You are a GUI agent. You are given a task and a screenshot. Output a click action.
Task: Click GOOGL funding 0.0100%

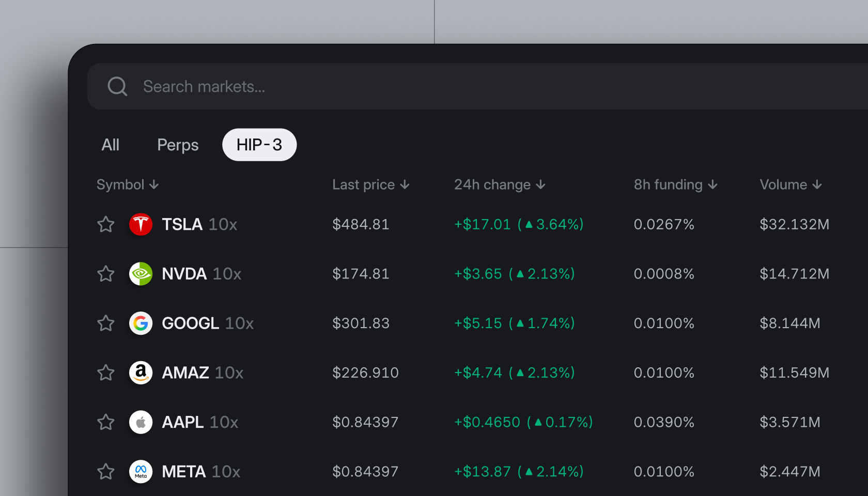(x=664, y=323)
